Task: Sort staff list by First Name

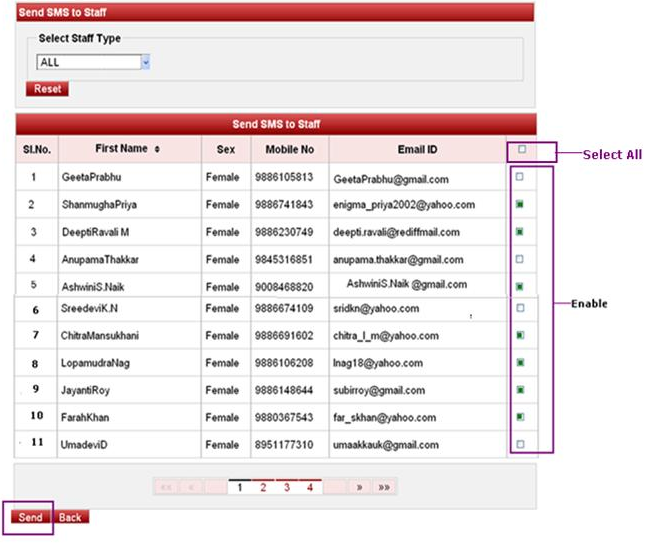Action: pos(157,149)
